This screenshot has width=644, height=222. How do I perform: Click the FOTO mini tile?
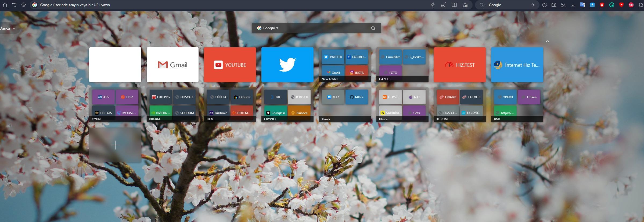391,72
